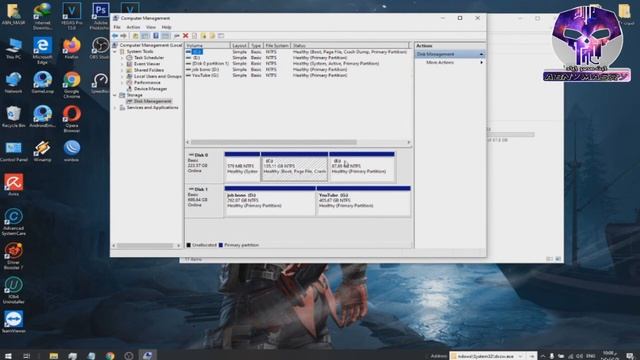Open the File menu
Screen dimensions: 640x360
click(x=117, y=27)
